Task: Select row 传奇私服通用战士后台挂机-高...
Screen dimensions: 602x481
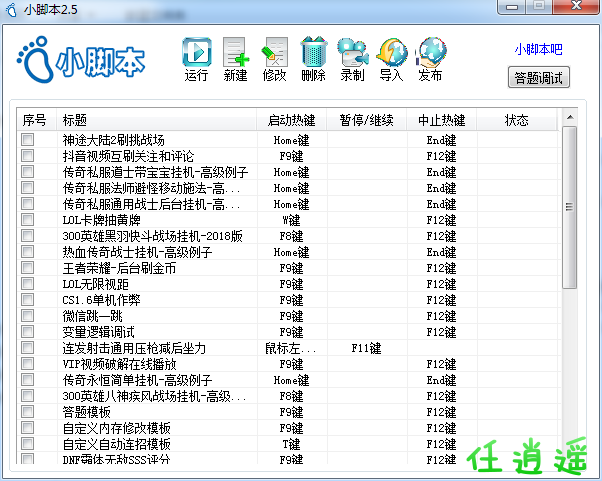Action: 288,204
